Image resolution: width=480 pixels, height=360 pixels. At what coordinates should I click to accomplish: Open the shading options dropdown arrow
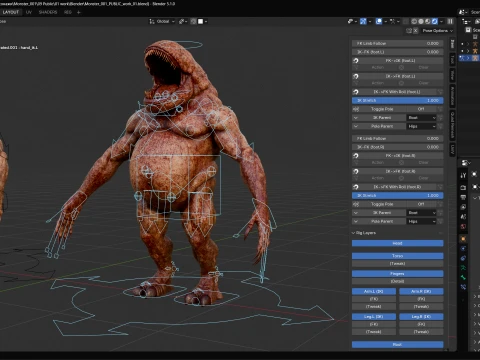442,21
